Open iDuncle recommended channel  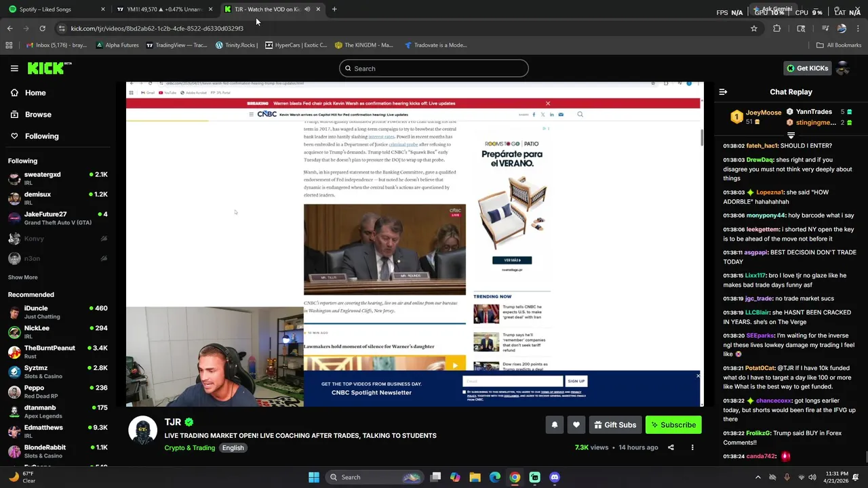point(58,312)
